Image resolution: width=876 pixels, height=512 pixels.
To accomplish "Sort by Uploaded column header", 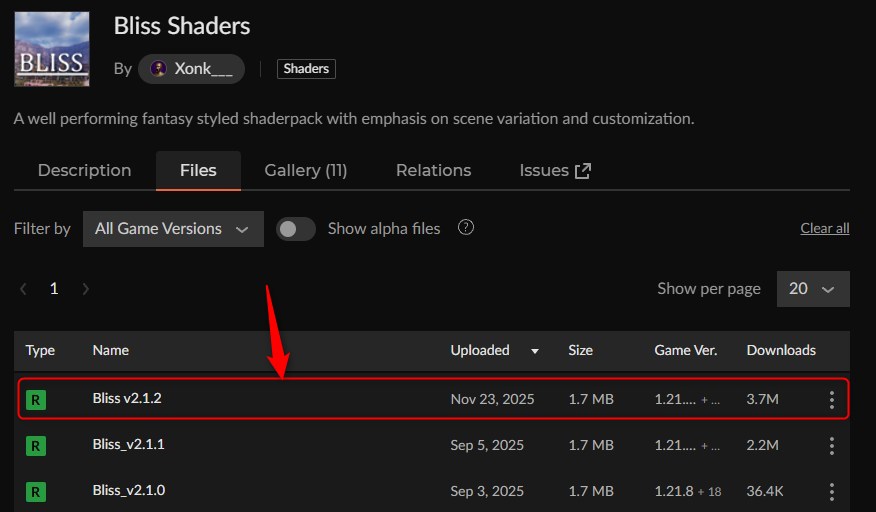I will click(x=480, y=350).
